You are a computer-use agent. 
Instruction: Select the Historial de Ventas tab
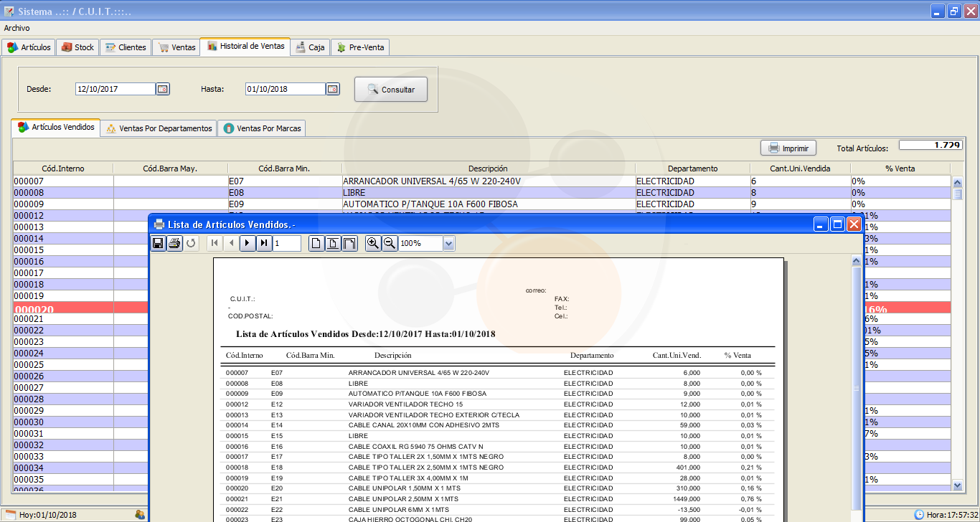pyautogui.click(x=245, y=46)
